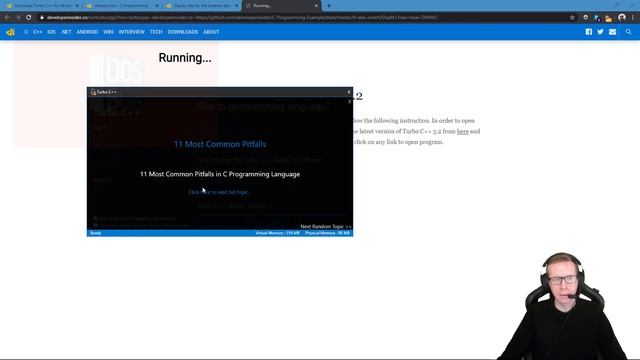Screen dimensions: 640x360
Task: Close the Running... browser tab
Action: 316,6
